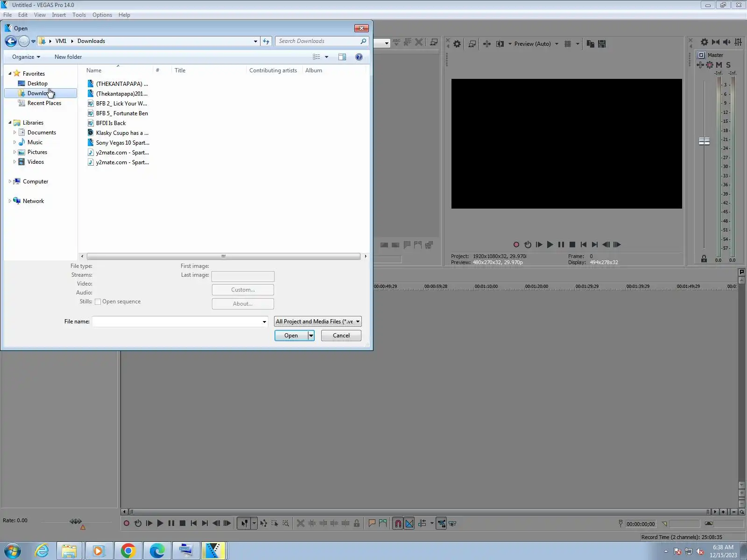The height and width of the screenshot is (560, 747).
Task: Toggle Master fader channel lock
Action: click(x=704, y=259)
